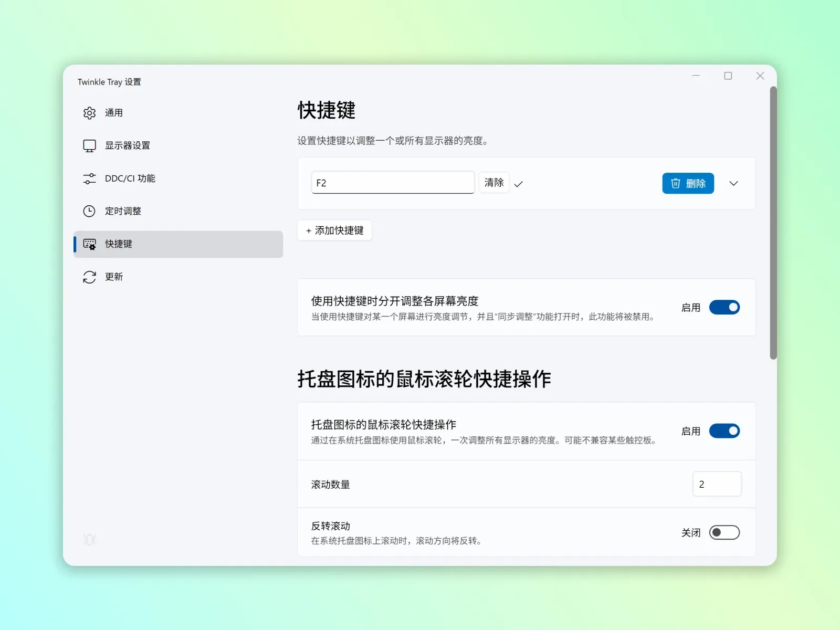Switch to the 定时调整 page
The height and width of the screenshot is (630, 840).
[x=178, y=211]
